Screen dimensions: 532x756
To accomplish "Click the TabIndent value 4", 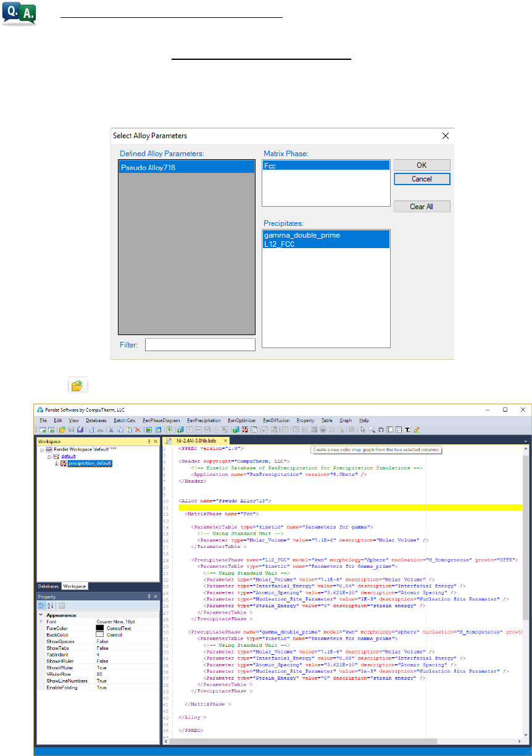I will [x=98, y=654].
